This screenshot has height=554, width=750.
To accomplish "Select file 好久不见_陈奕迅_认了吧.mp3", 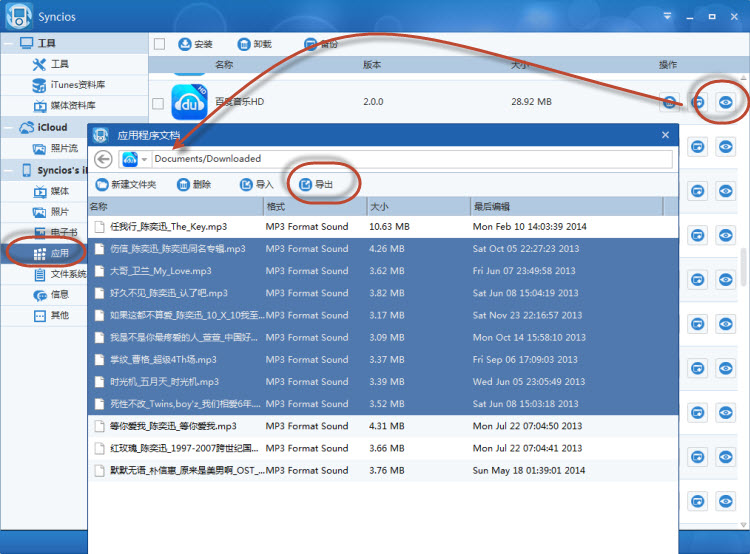I will tap(383, 293).
